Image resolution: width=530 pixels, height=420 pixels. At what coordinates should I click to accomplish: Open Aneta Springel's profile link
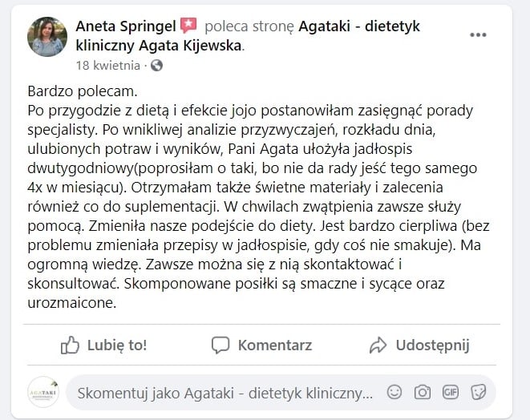tap(127, 26)
